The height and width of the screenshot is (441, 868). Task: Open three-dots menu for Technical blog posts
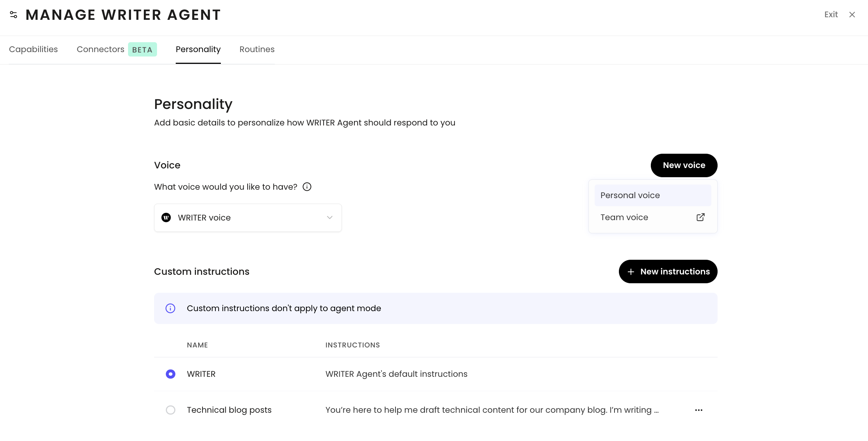click(699, 410)
